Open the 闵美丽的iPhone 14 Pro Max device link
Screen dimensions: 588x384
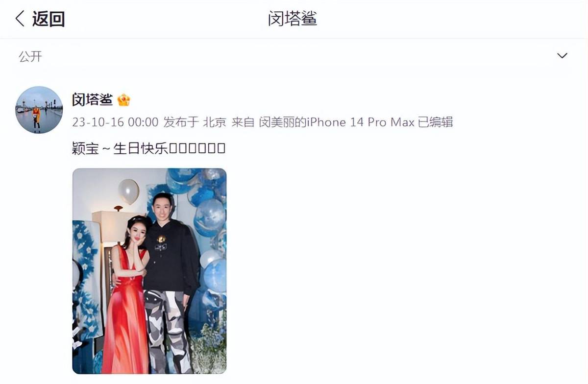coord(337,122)
